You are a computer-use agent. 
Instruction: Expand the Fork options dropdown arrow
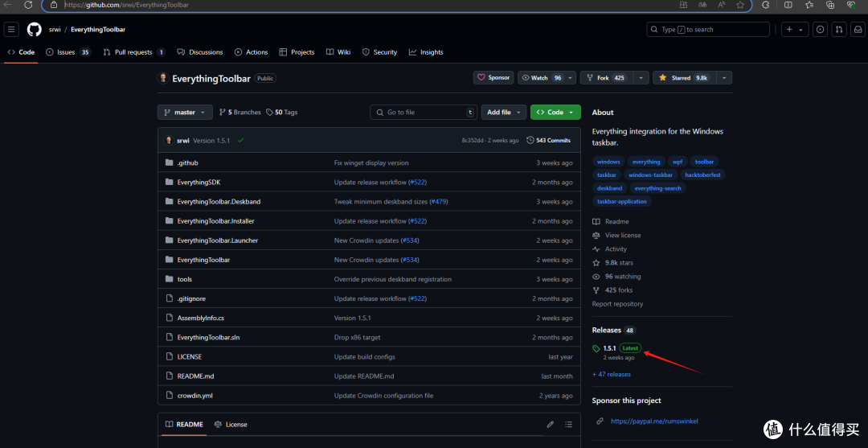(x=641, y=78)
